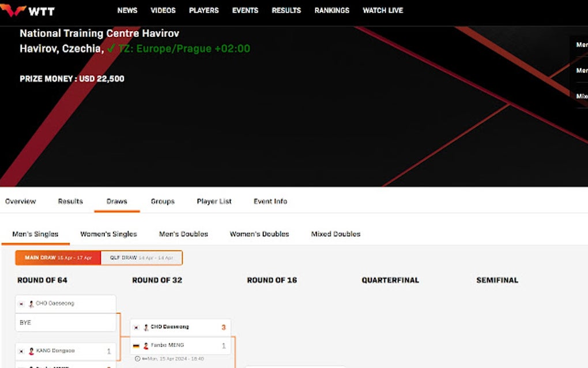Image resolution: width=588 pixels, height=368 pixels.
Task: Click the green checkmark before TZ
Action: 111,48
